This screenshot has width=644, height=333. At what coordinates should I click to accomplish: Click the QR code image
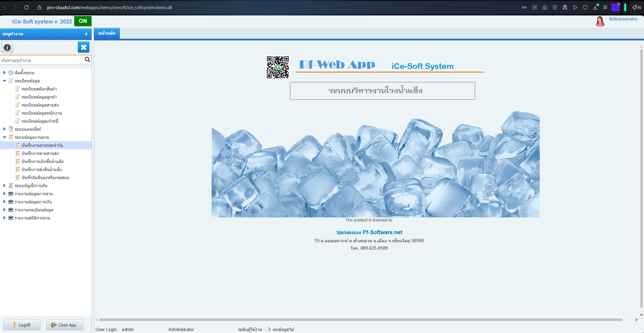tap(278, 67)
